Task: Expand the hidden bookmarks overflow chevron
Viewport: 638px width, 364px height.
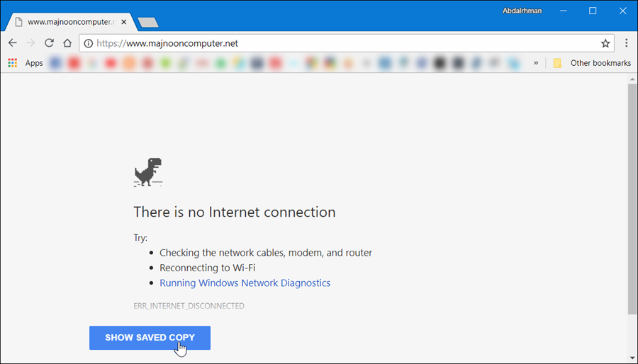Action: point(536,63)
